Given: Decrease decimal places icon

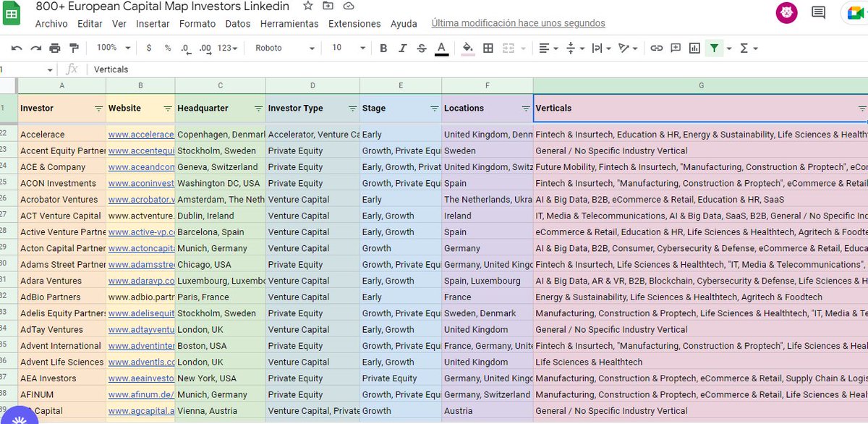Looking at the screenshot, I should pyautogui.click(x=186, y=48).
